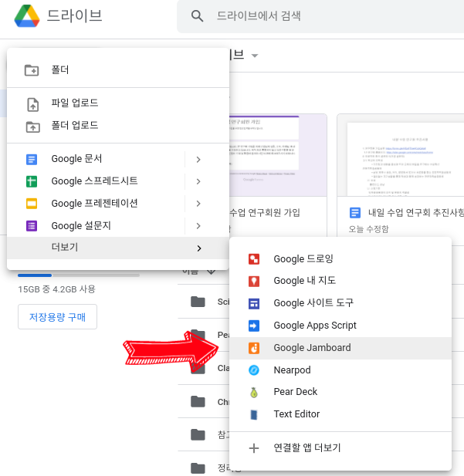The height and width of the screenshot is (476, 464).
Task: Select Nearpod from the submenu
Action: click(340, 370)
